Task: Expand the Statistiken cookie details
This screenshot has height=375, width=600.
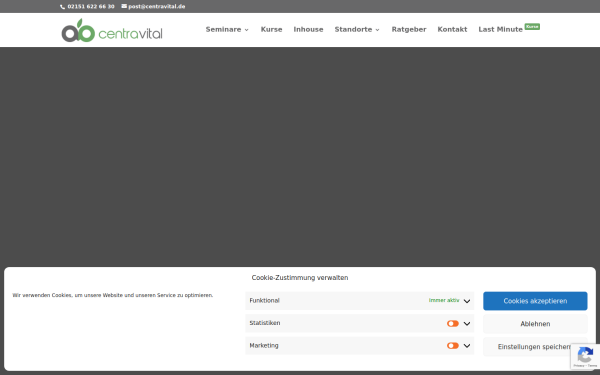Action: tap(466, 324)
